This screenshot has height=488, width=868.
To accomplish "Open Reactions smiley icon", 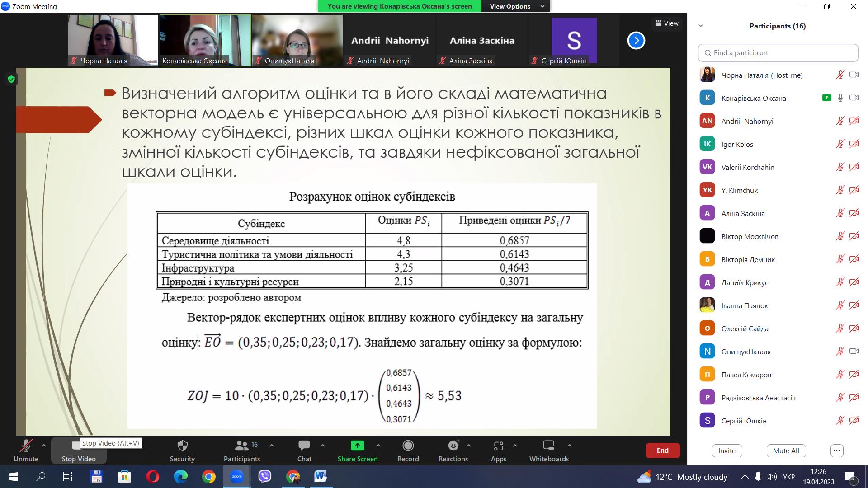I will point(453,446).
